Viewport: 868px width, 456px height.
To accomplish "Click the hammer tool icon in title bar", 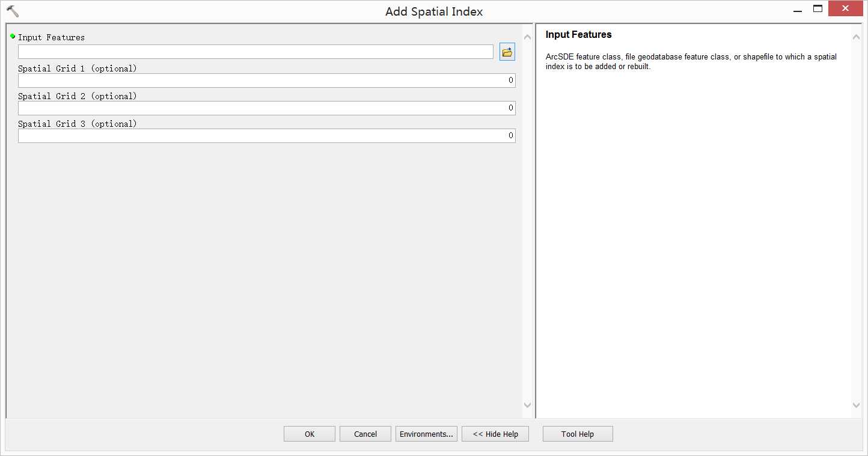I will click(13, 11).
